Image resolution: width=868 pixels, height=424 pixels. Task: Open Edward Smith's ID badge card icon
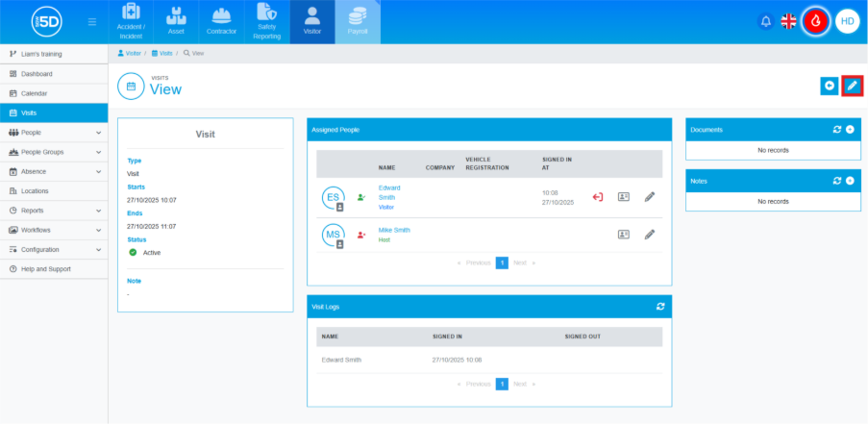pyautogui.click(x=623, y=197)
